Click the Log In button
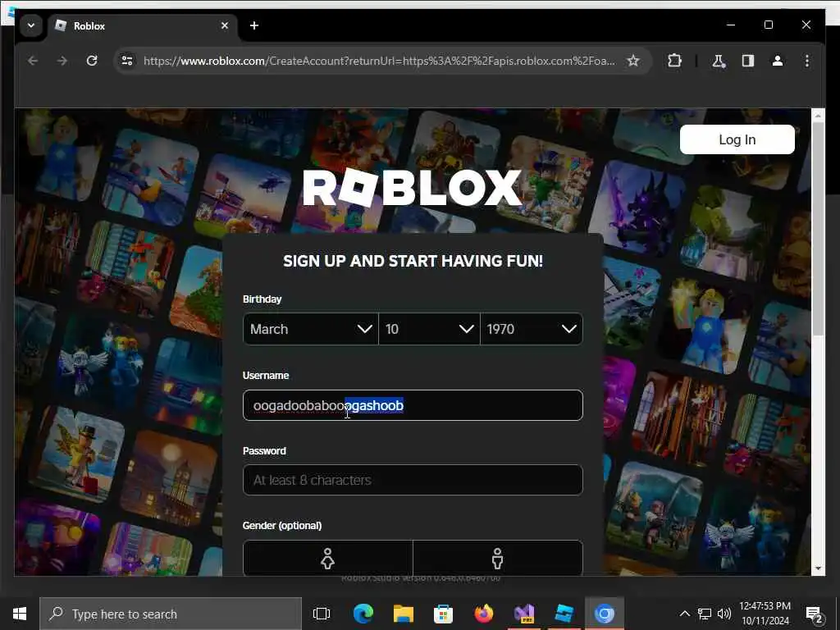The width and height of the screenshot is (840, 630). [737, 139]
